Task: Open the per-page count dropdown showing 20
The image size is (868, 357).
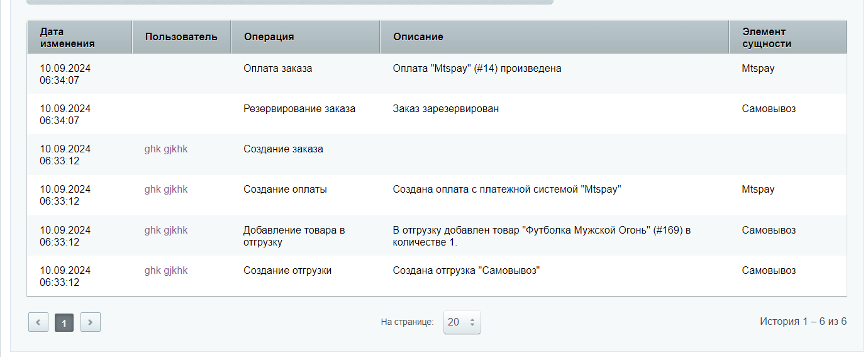Action: [x=462, y=322]
